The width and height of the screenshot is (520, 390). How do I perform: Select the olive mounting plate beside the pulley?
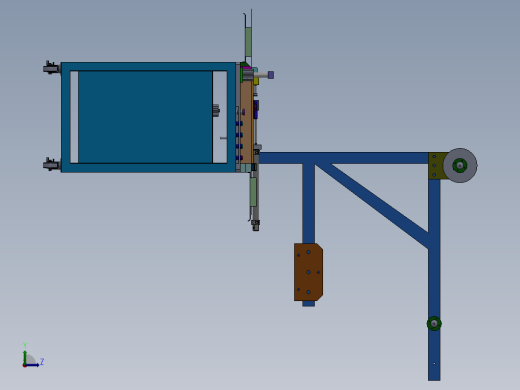(x=436, y=166)
